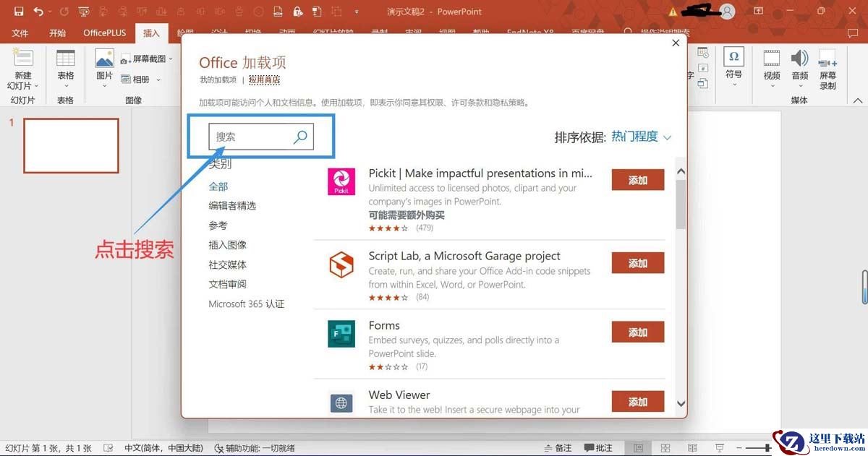Open the 我的加载项 tab in dialog

click(218, 79)
